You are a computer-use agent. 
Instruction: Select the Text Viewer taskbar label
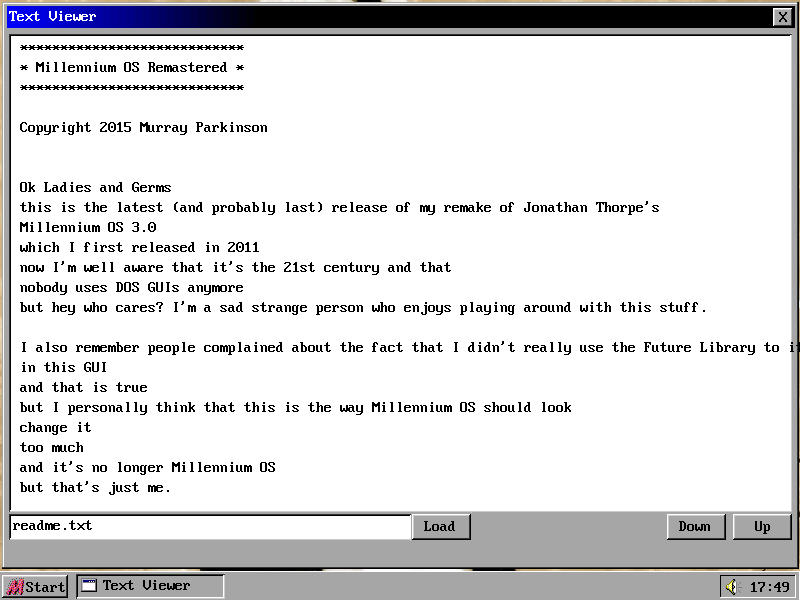point(146,586)
